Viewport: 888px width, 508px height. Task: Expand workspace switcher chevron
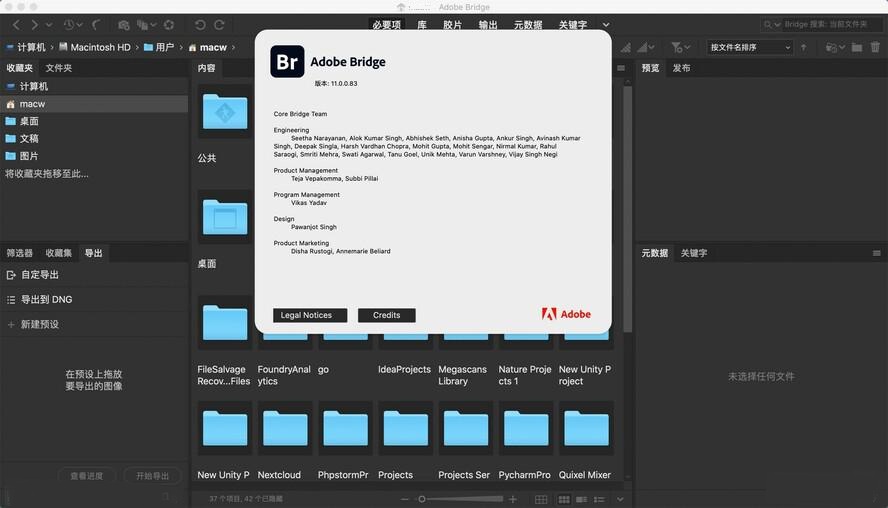click(x=606, y=25)
